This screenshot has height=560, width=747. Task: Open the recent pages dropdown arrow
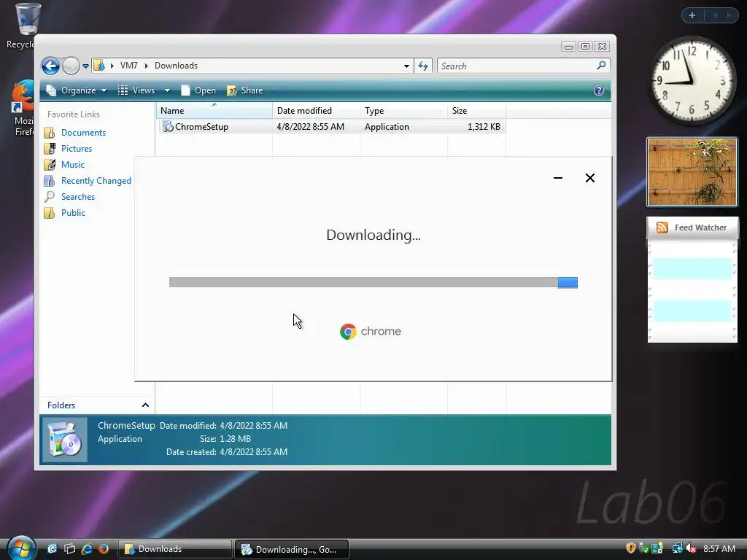tap(86, 66)
